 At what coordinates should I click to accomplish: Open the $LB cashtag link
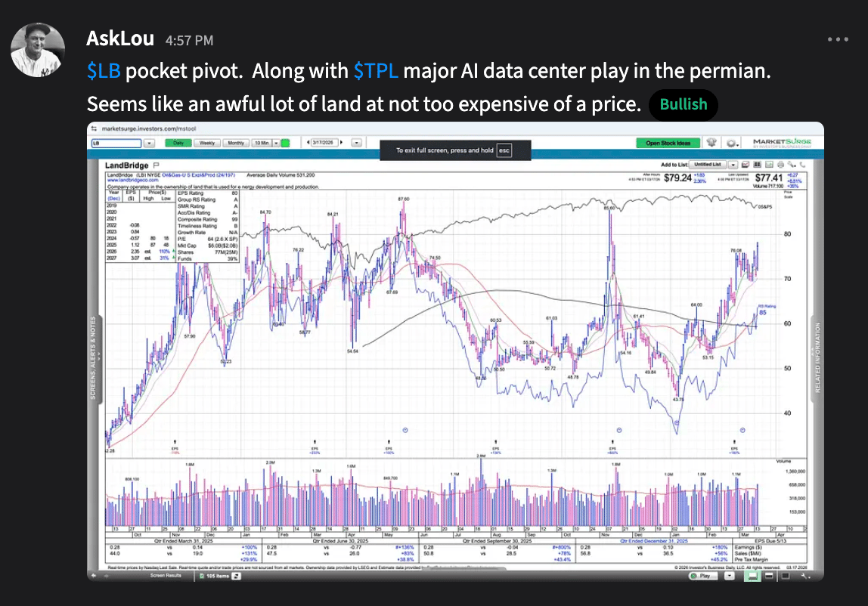click(104, 71)
